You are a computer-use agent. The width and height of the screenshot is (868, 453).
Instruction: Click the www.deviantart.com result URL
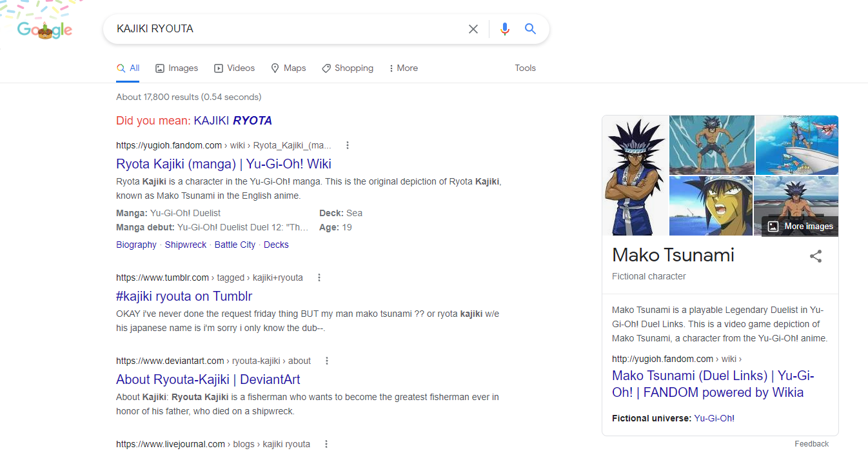pos(213,361)
